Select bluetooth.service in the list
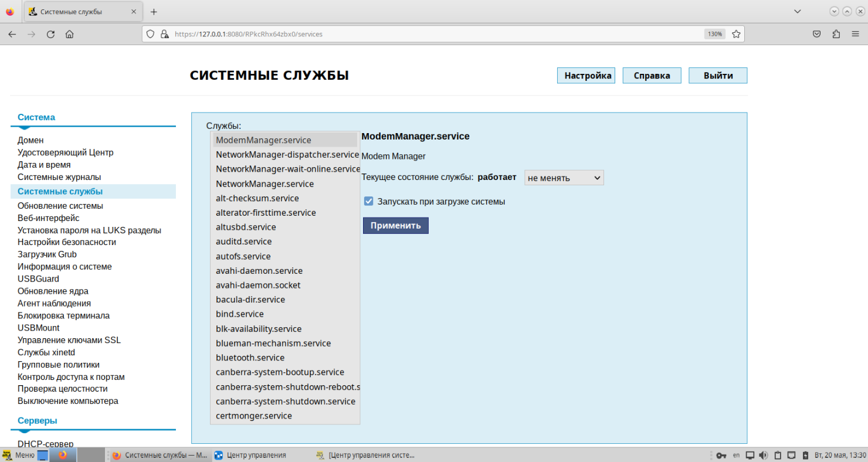868x462 pixels. click(286, 358)
